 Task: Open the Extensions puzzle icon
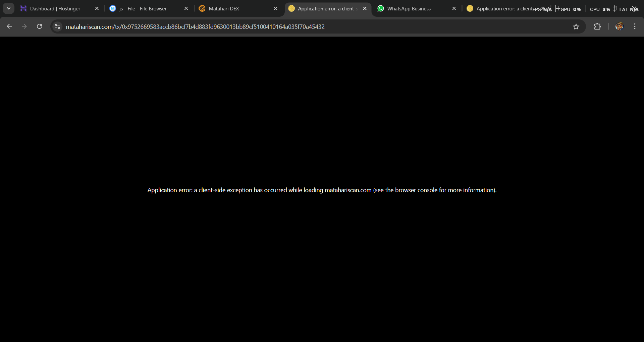click(x=597, y=26)
